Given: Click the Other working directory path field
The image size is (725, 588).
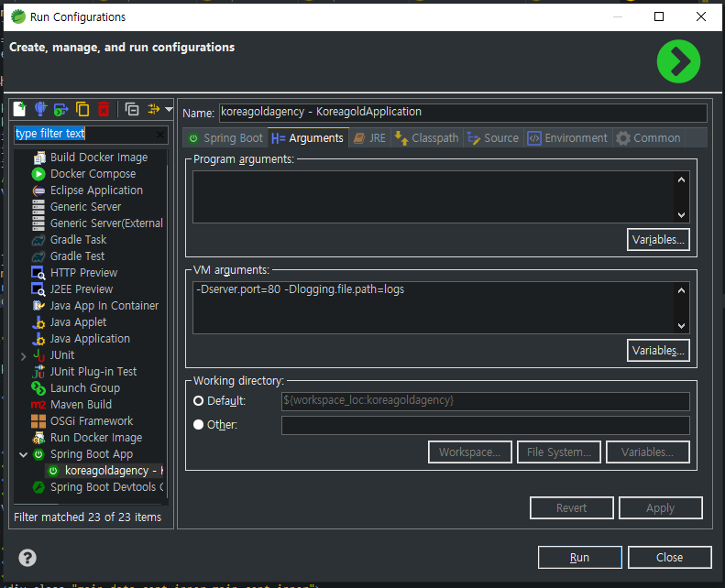Looking at the screenshot, I should 486,425.
